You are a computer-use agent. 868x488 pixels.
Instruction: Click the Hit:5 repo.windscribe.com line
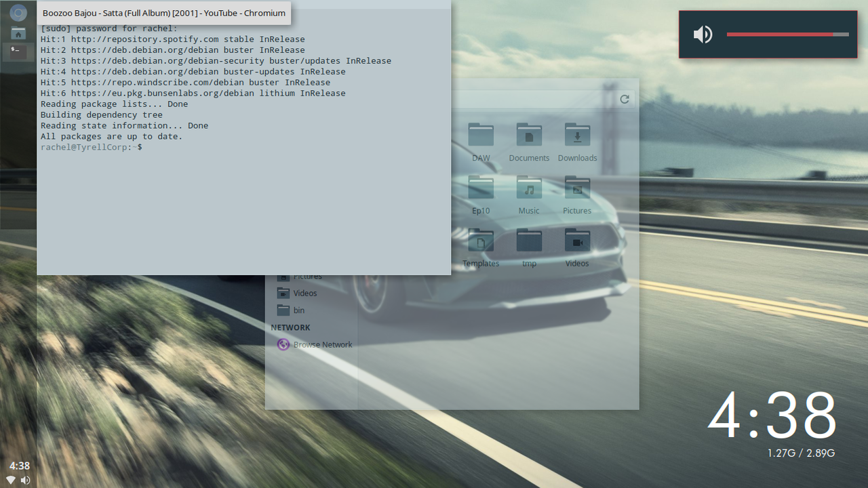(x=185, y=82)
